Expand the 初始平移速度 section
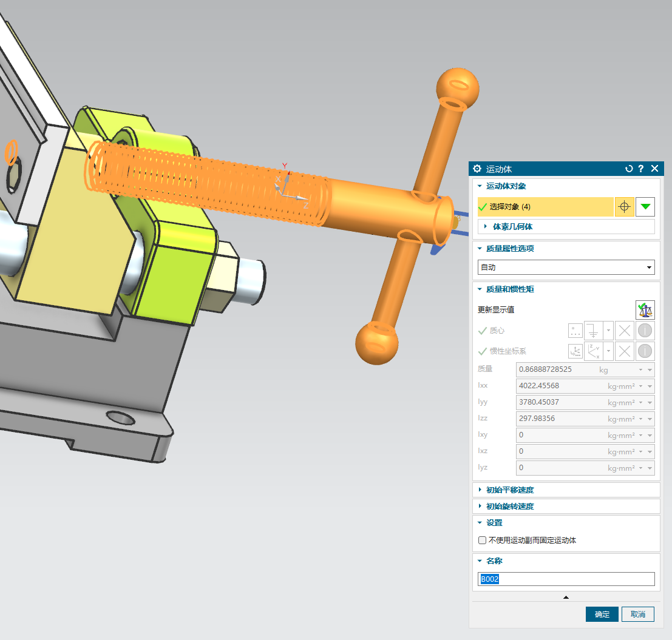672x640 pixels. [509, 490]
